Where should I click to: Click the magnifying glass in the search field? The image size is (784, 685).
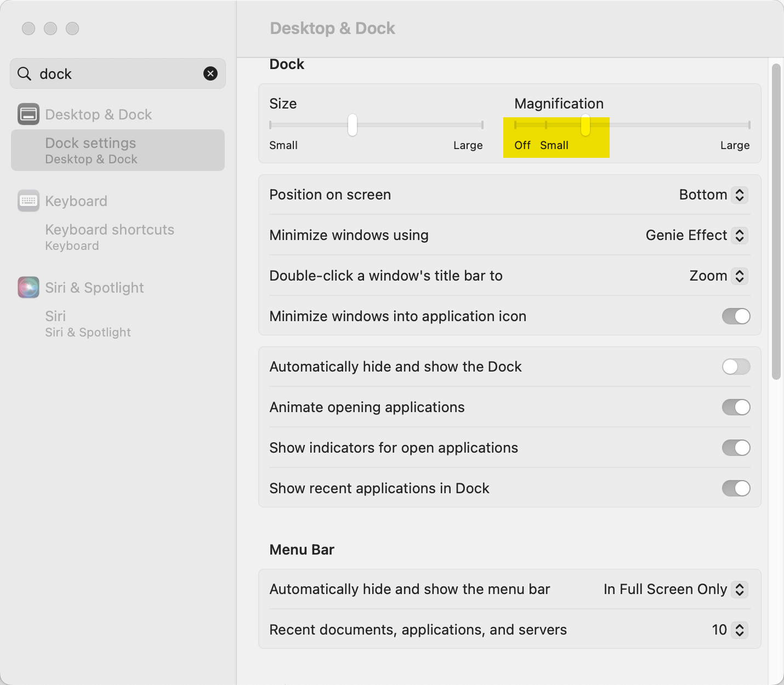click(24, 73)
